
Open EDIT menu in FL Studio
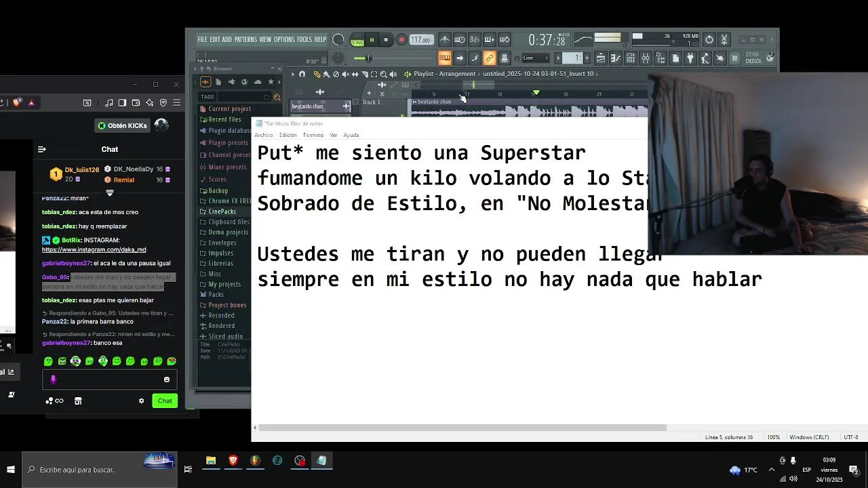pos(214,39)
